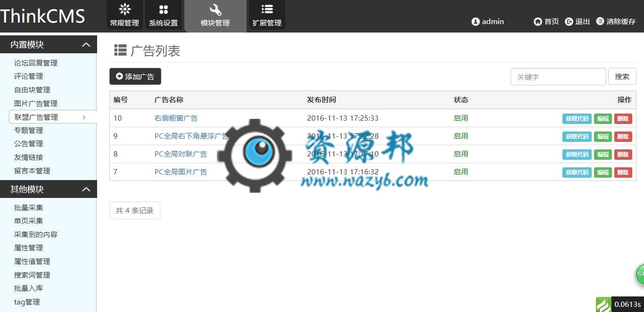
Task: Open 专题管理 in sidebar
Action: [28, 131]
